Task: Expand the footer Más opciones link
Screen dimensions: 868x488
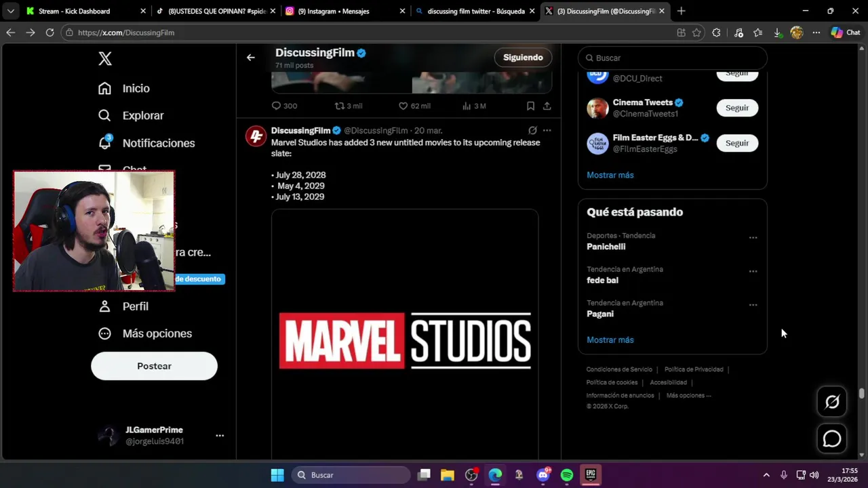Action: coord(688,395)
